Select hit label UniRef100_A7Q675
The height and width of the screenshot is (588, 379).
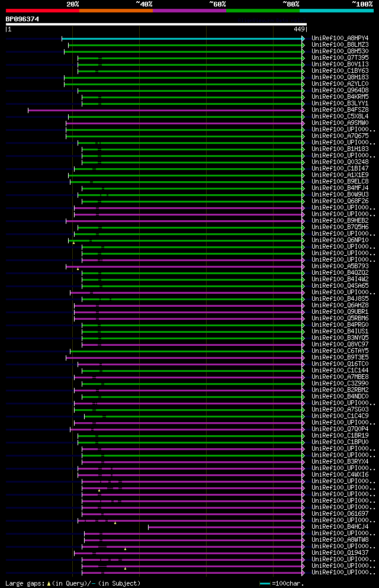[x=340, y=136]
